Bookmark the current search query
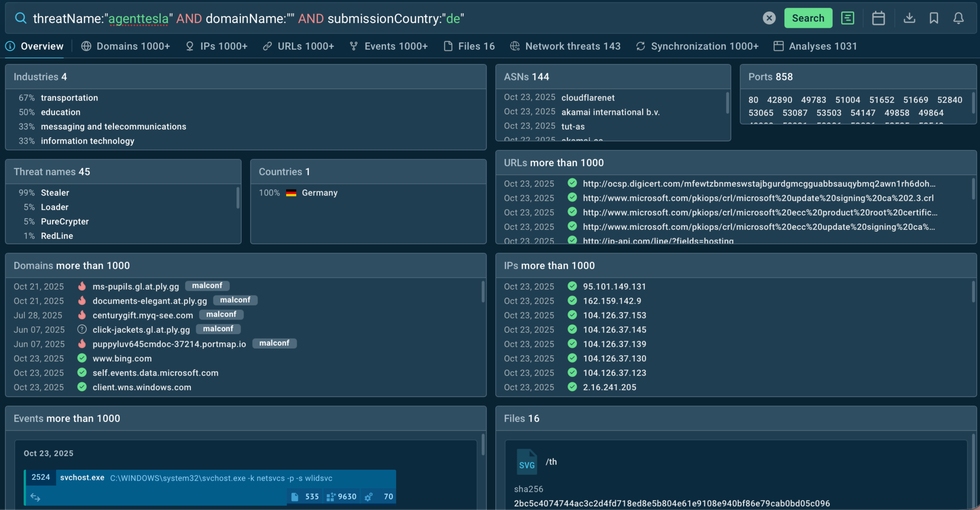Screen dimensions: 980x510 [x=934, y=18]
